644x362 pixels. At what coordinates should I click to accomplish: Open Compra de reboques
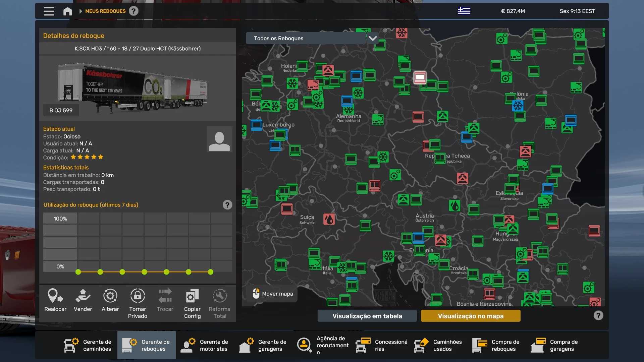pyautogui.click(x=497, y=345)
